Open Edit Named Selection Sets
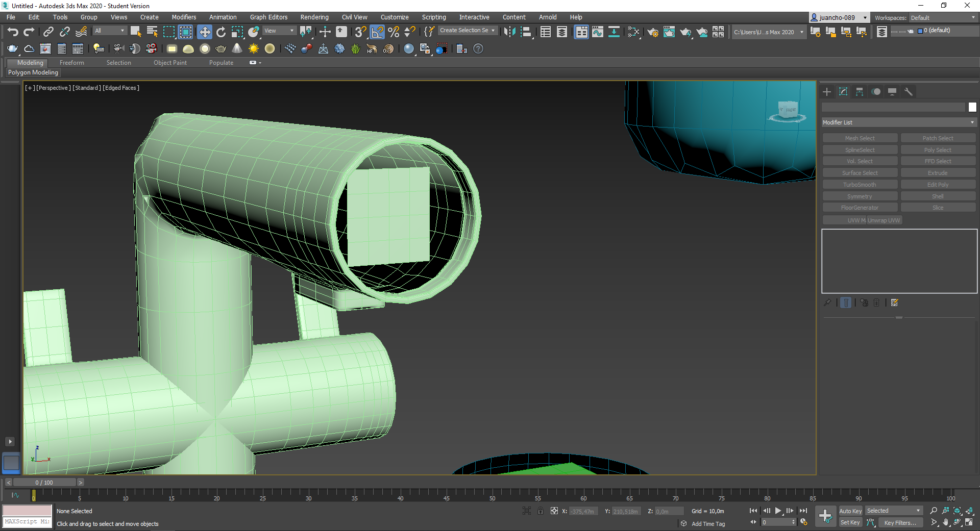 (429, 32)
